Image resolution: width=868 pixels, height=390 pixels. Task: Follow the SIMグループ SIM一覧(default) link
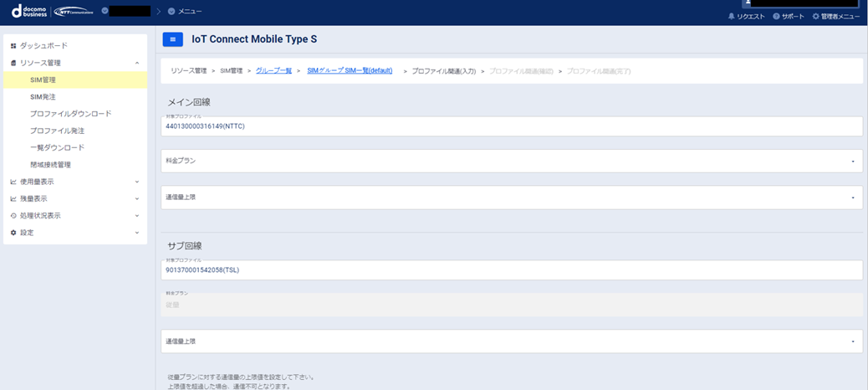pyautogui.click(x=350, y=71)
